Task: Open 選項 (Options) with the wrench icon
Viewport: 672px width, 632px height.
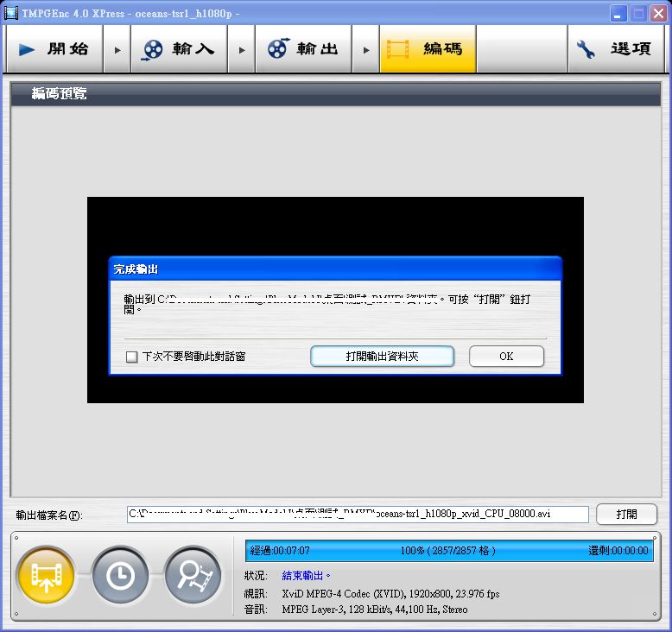Action: [x=616, y=49]
